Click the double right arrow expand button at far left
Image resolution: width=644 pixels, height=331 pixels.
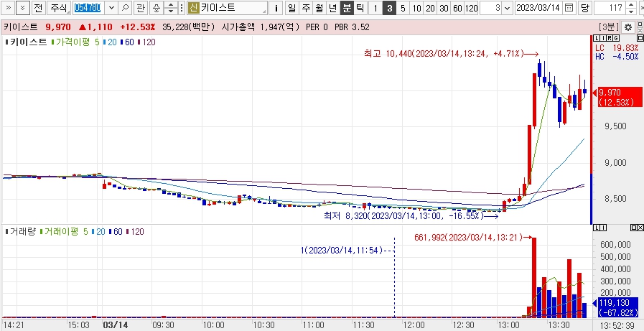(9, 7)
